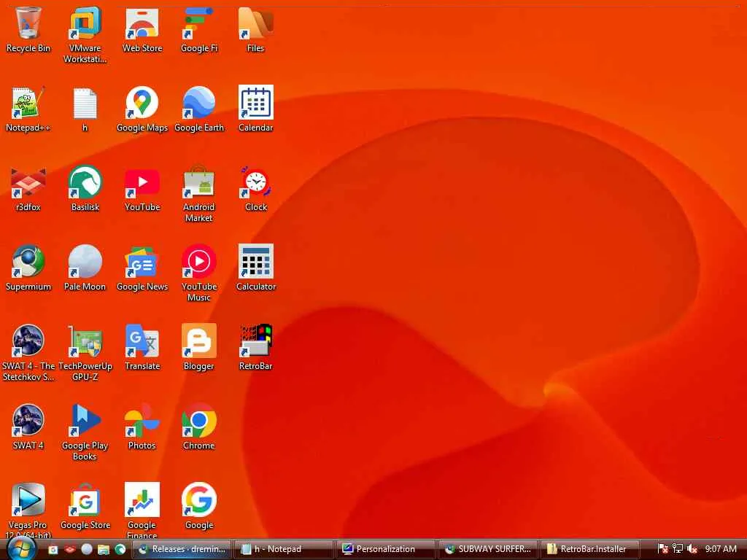This screenshot has width=747, height=560.
Task: Switch to h - Notepad taskbar button
Action: click(x=284, y=550)
